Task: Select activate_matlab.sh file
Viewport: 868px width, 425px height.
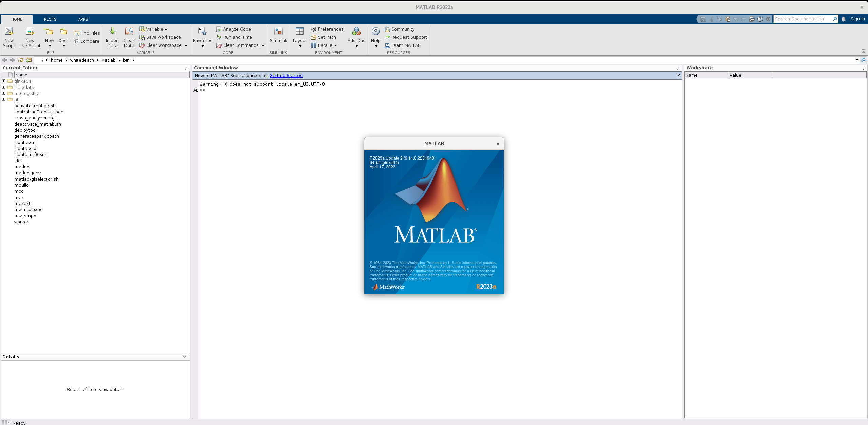Action: tap(35, 106)
